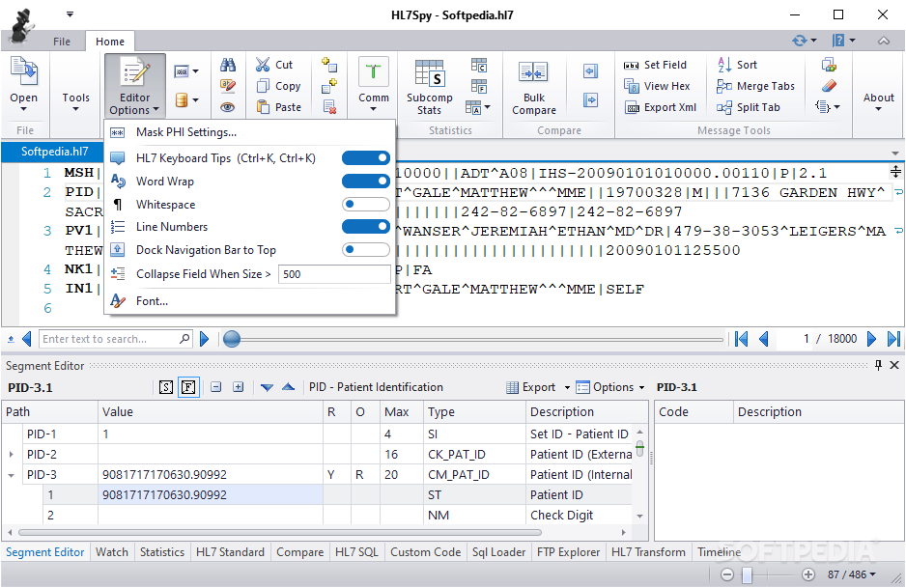Expand the PID-2 row
The height and width of the screenshot is (588, 906).
[11, 455]
